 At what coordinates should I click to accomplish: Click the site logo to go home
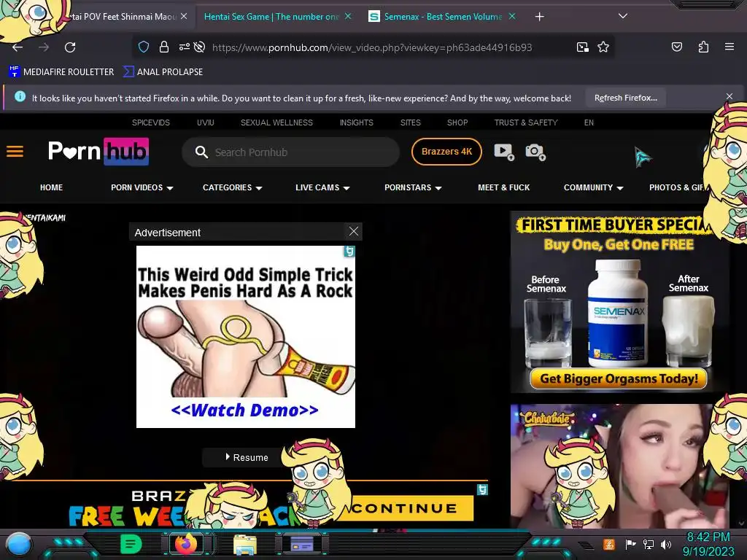[x=98, y=152]
